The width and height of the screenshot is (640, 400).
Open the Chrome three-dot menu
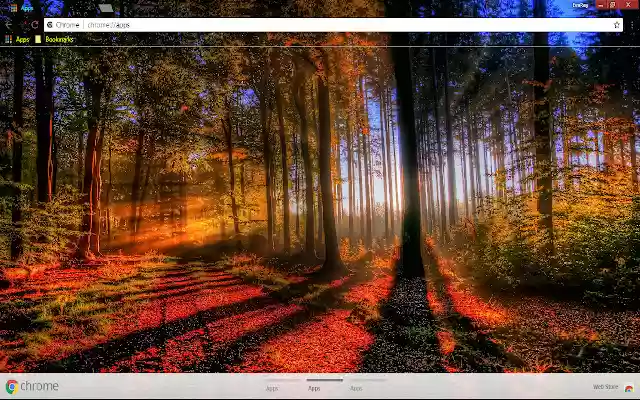click(632, 25)
